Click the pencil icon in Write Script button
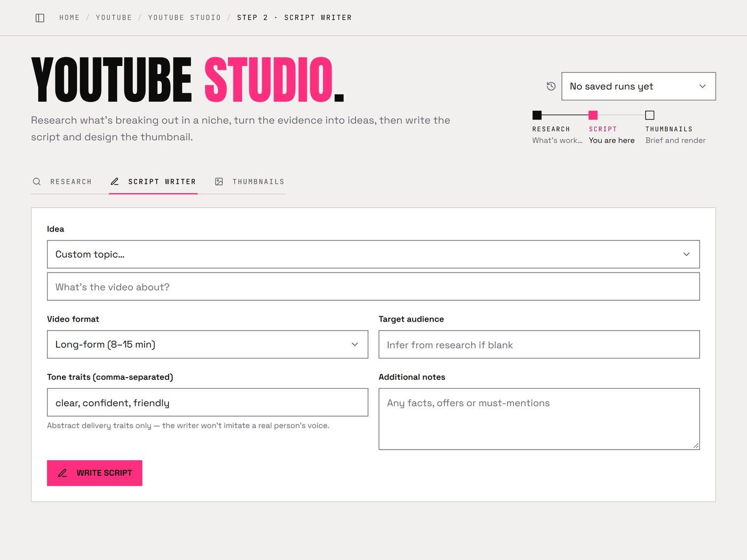 (x=62, y=473)
